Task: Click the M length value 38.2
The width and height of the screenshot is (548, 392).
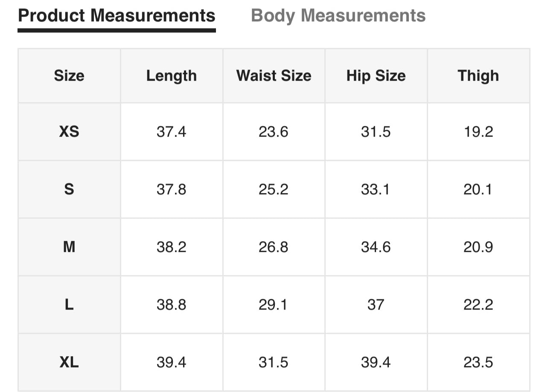Action: 171,247
